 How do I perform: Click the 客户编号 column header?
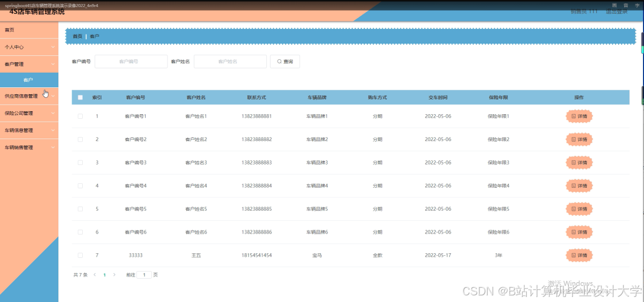pyautogui.click(x=135, y=97)
